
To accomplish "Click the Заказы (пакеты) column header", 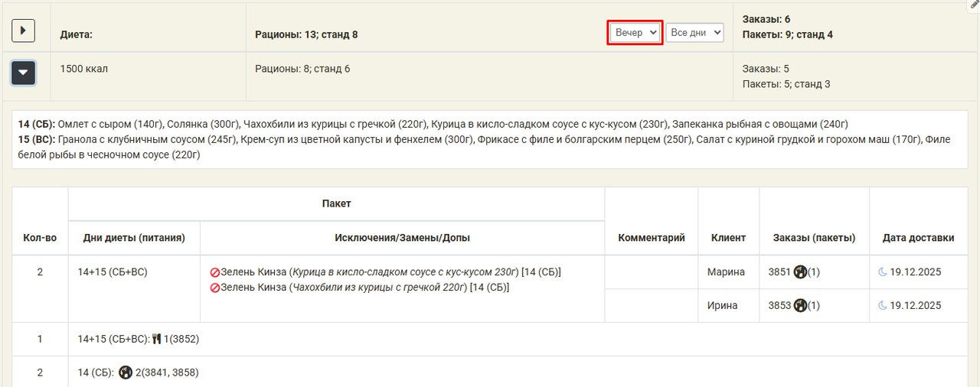I will tap(814, 238).
